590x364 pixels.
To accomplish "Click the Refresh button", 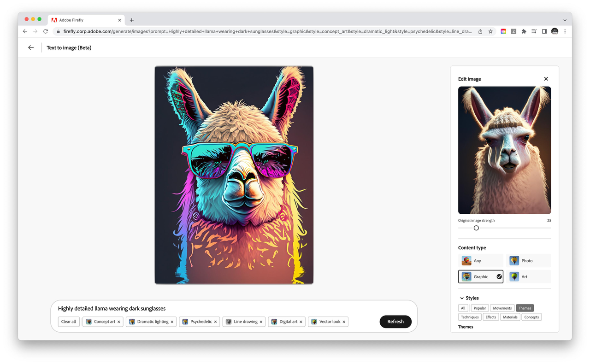I will pos(395,322).
